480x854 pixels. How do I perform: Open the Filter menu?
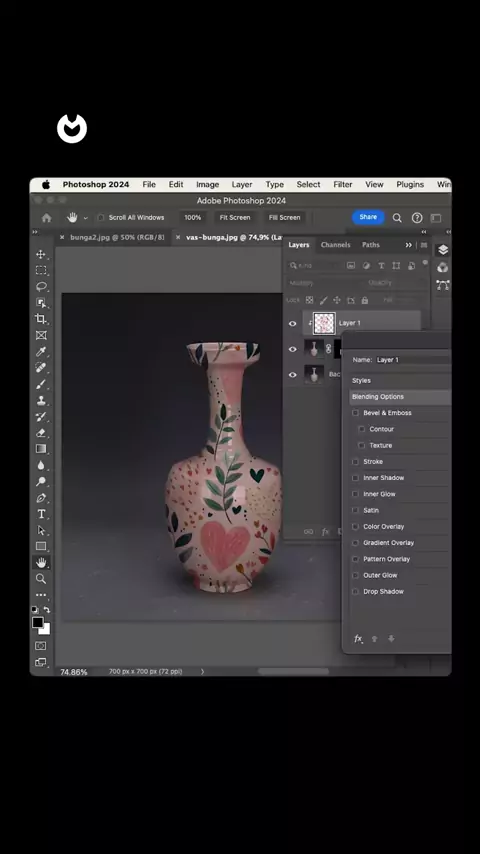pyautogui.click(x=343, y=185)
